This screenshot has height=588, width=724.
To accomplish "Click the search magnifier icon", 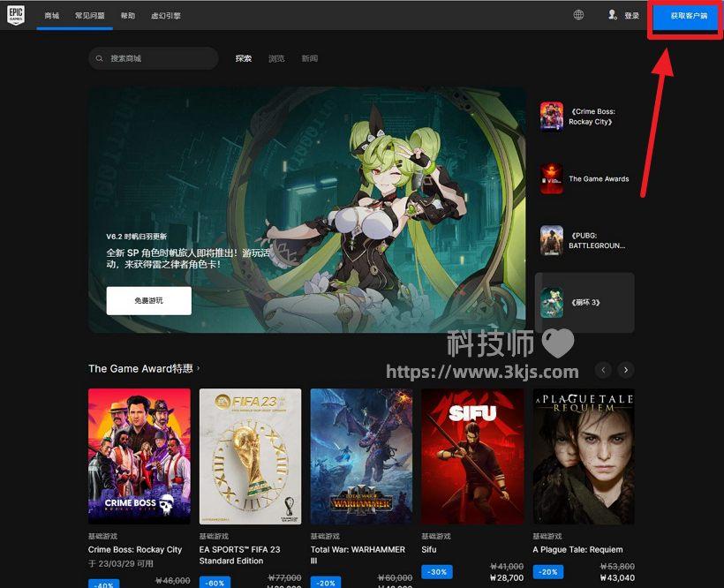I will pos(99,58).
